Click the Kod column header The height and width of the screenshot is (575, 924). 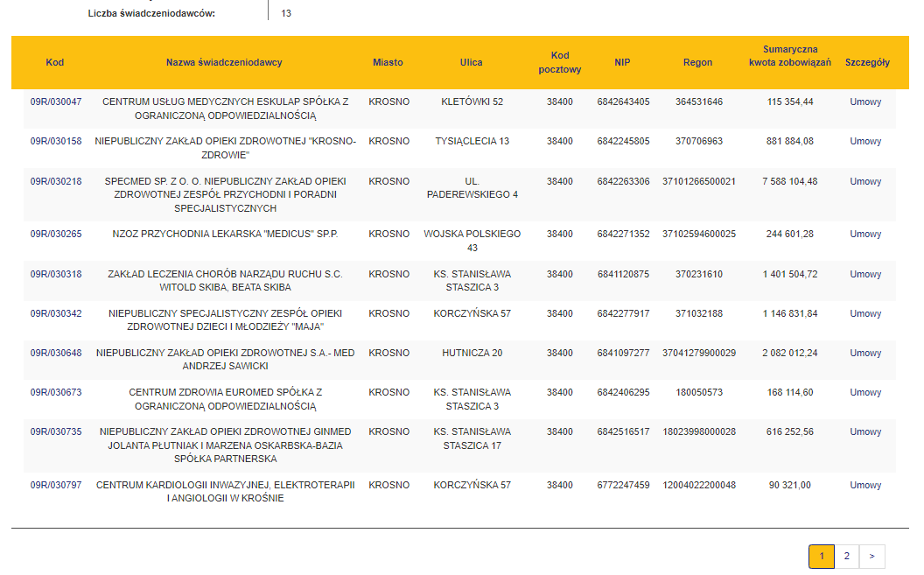55,62
